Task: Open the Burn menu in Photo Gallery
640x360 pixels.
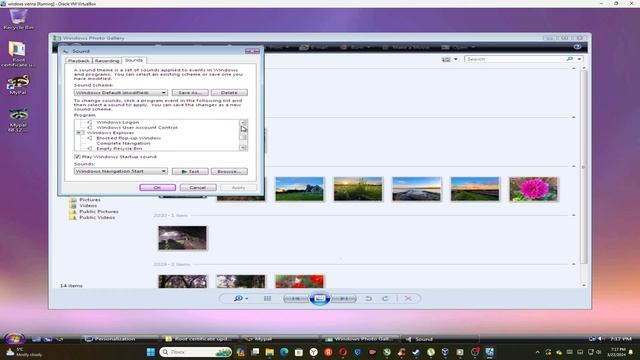Action: [356, 47]
